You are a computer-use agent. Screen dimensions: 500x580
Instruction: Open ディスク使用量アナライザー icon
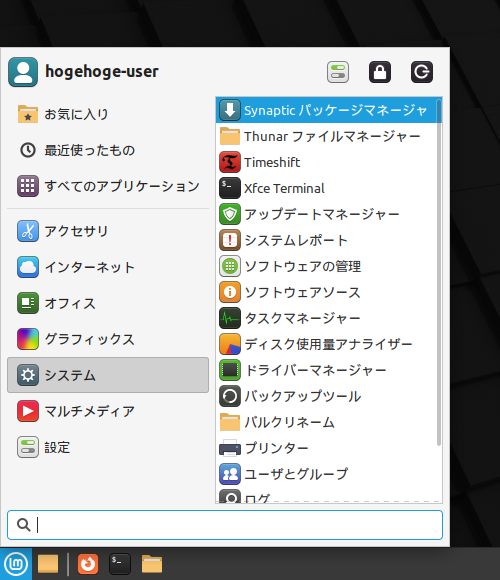230,344
